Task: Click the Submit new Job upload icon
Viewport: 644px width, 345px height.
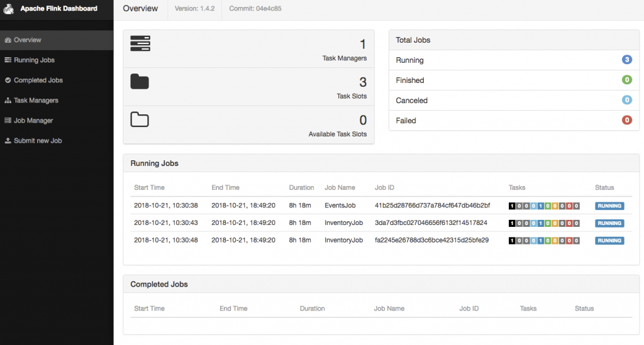Action: pyautogui.click(x=8, y=141)
